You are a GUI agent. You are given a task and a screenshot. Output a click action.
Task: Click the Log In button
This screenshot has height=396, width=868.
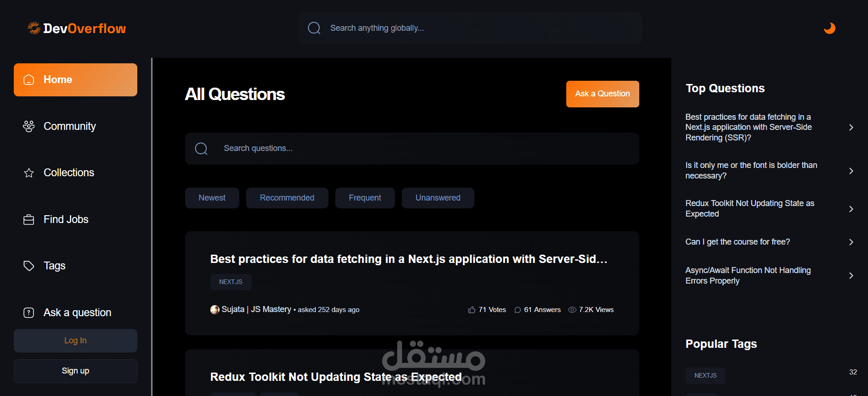(75, 340)
